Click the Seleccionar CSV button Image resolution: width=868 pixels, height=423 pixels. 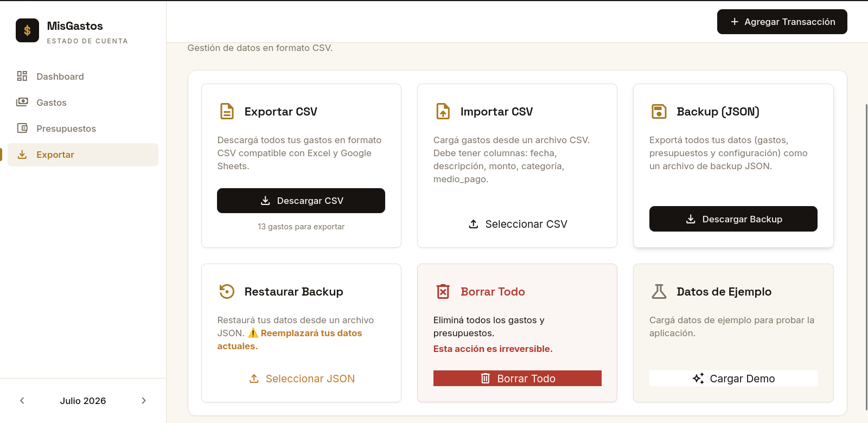pos(517,224)
